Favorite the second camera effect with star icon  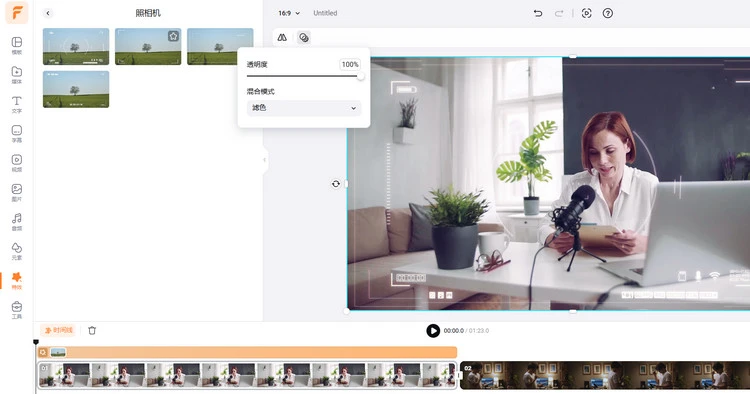click(x=173, y=36)
